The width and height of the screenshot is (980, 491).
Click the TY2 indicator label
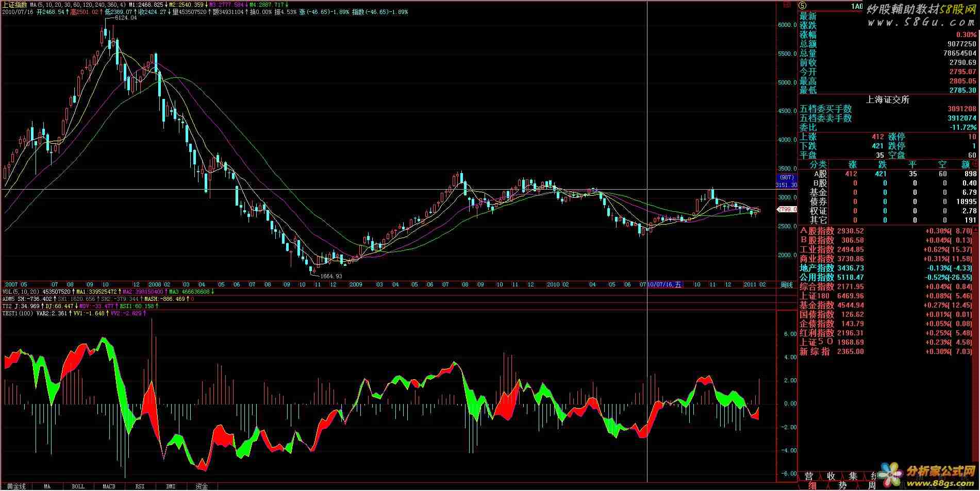(x=7, y=306)
